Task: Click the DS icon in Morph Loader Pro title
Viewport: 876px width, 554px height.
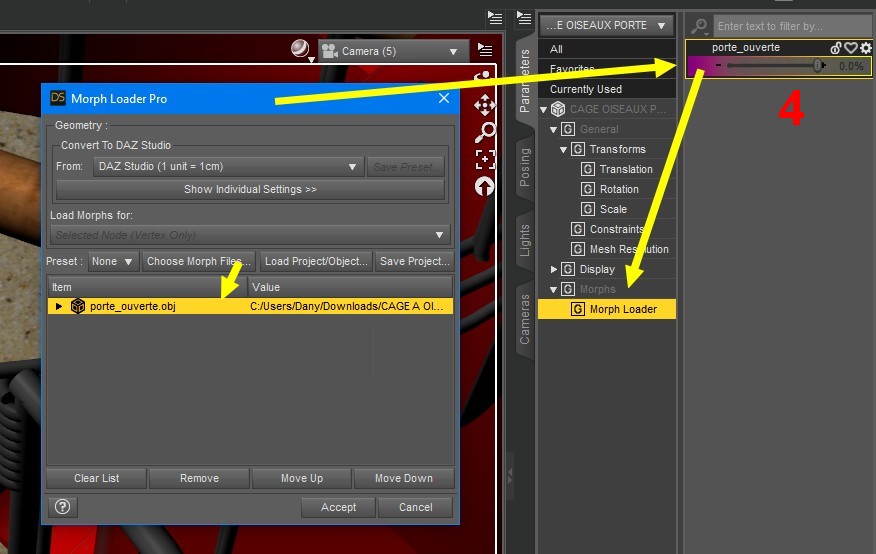Action: click(x=58, y=98)
